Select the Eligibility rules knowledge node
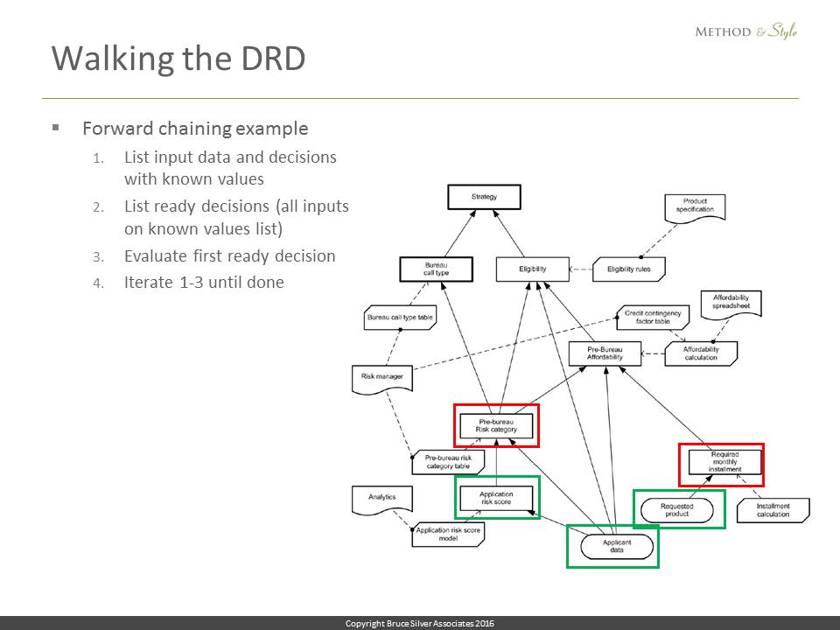This screenshot has width=840, height=630. click(628, 269)
